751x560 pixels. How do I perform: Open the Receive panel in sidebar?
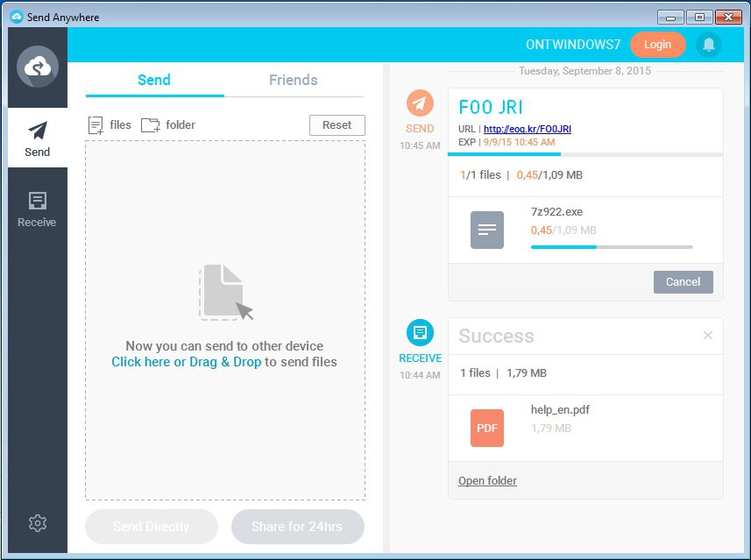37,209
